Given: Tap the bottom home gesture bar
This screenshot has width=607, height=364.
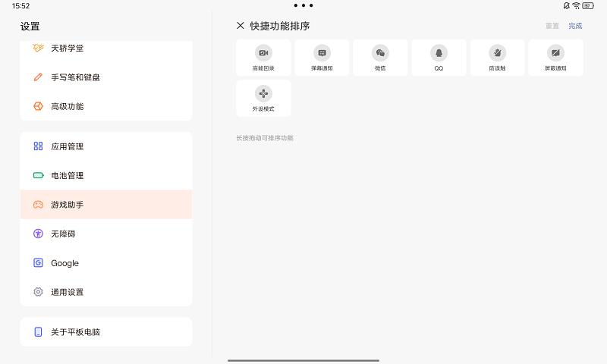Looking at the screenshot, I should click(303, 360).
